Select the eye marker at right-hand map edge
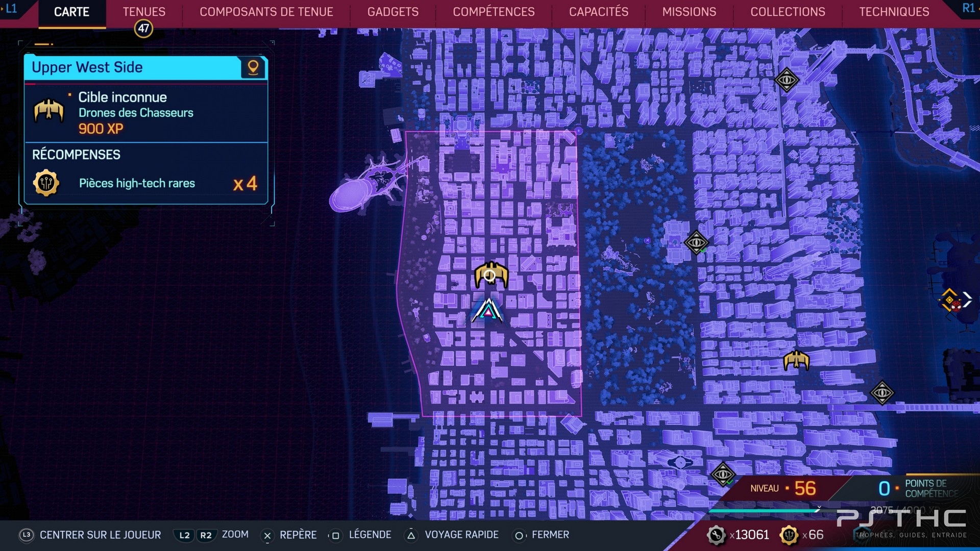This screenshot has height=551, width=980. (x=882, y=393)
